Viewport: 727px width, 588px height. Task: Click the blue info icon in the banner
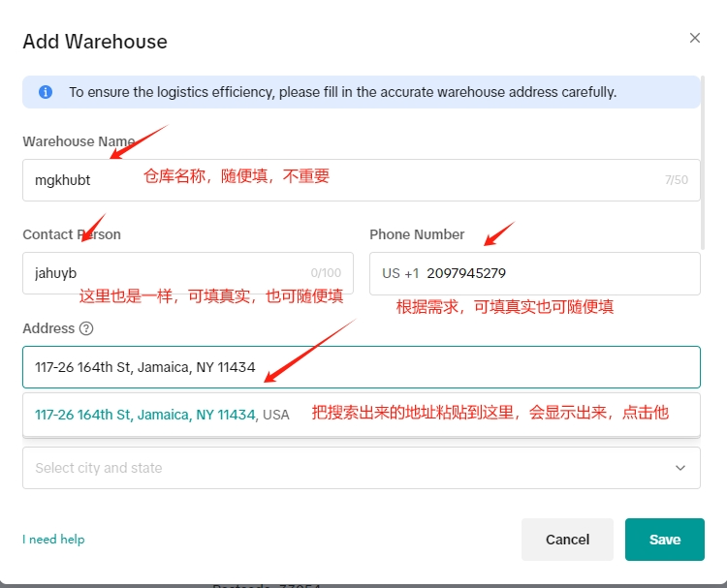pos(46,92)
